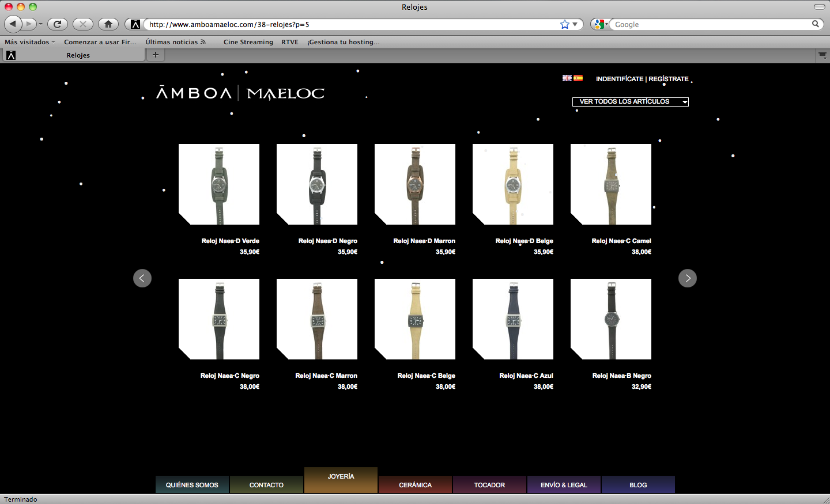
Task: Open the list all tabs dropdown
Action: (823, 55)
